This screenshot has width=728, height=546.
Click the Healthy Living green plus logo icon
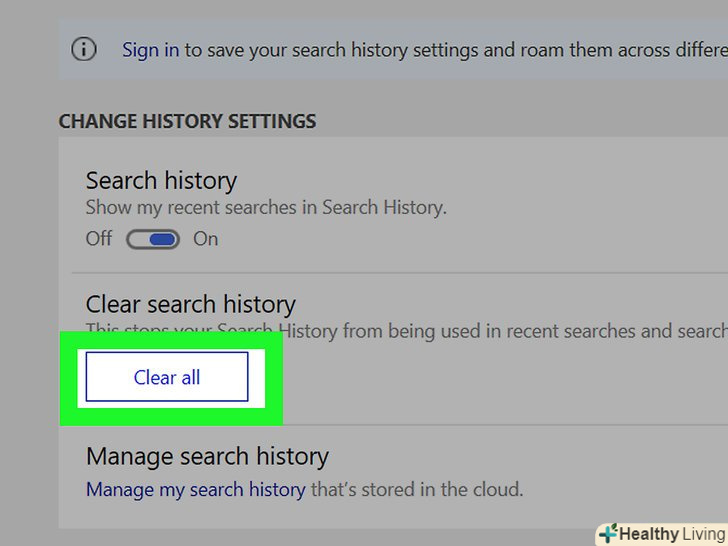[x=607, y=533]
